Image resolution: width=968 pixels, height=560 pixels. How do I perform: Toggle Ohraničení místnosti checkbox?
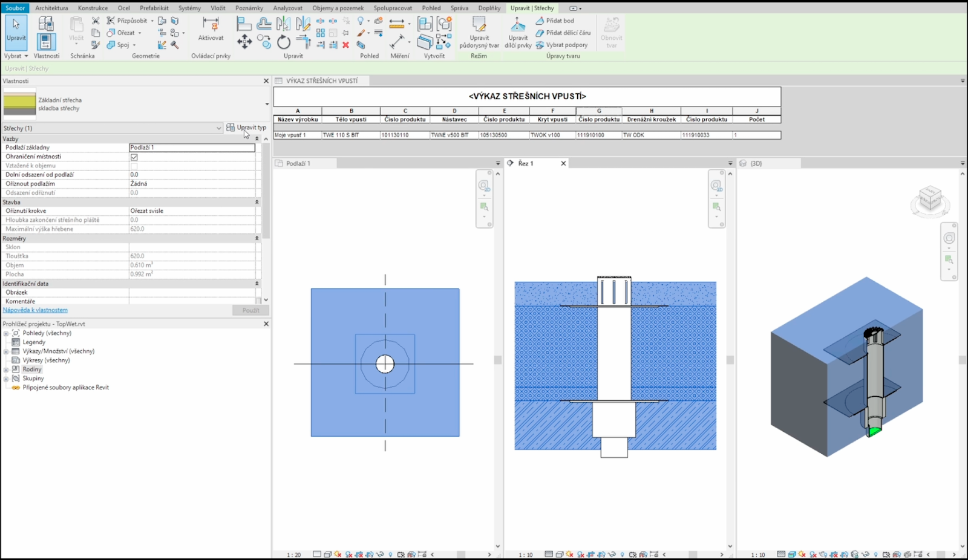pyautogui.click(x=134, y=157)
